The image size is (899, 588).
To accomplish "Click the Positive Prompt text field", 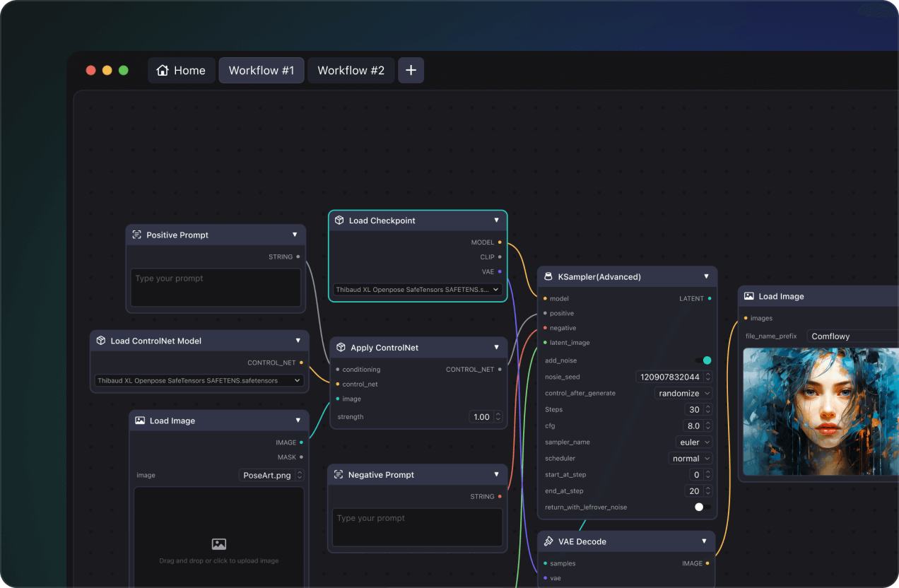I will coord(216,287).
